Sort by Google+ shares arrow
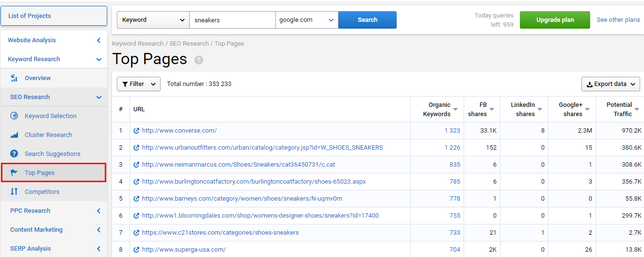Image resolution: width=644 pixels, height=257 pixels. coord(587,110)
